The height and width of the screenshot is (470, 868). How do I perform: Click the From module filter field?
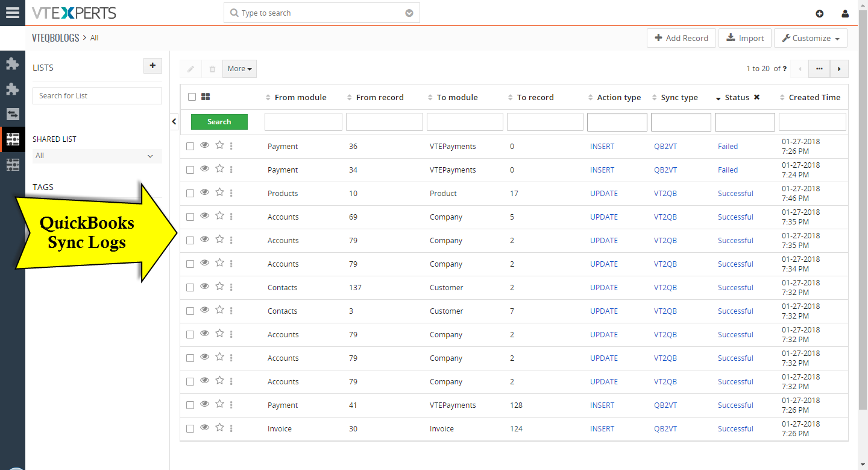pyautogui.click(x=303, y=122)
